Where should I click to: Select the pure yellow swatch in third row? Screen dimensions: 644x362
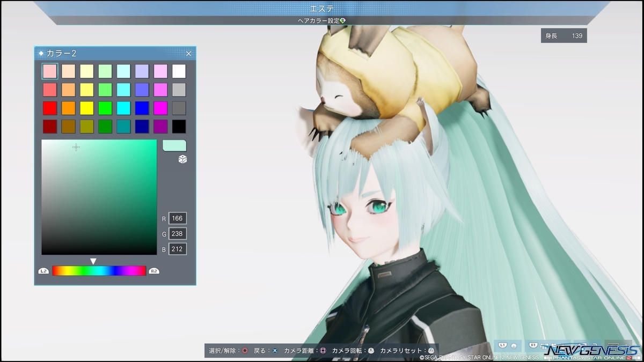click(87, 108)
